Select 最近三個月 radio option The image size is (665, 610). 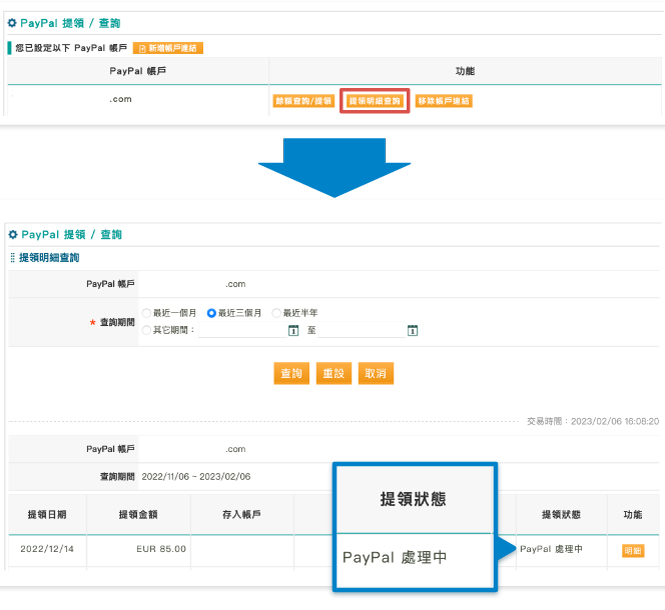(211, 313)
